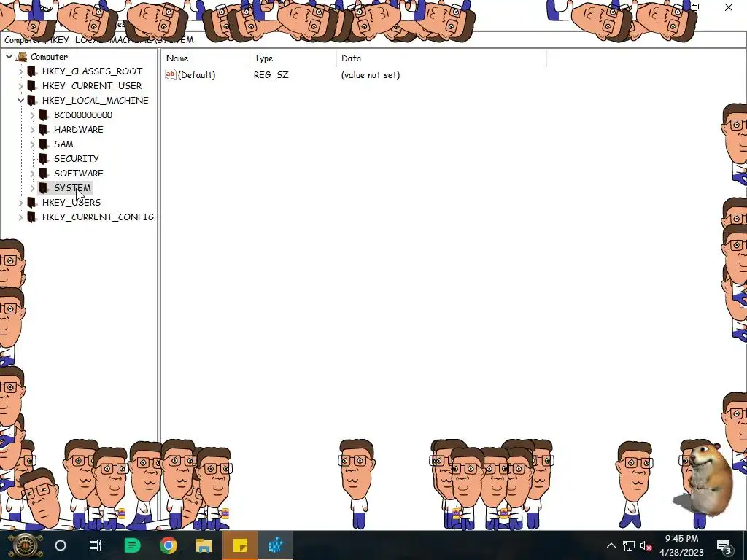Open File Explorer from taskbar

click(x=204, y=545)
